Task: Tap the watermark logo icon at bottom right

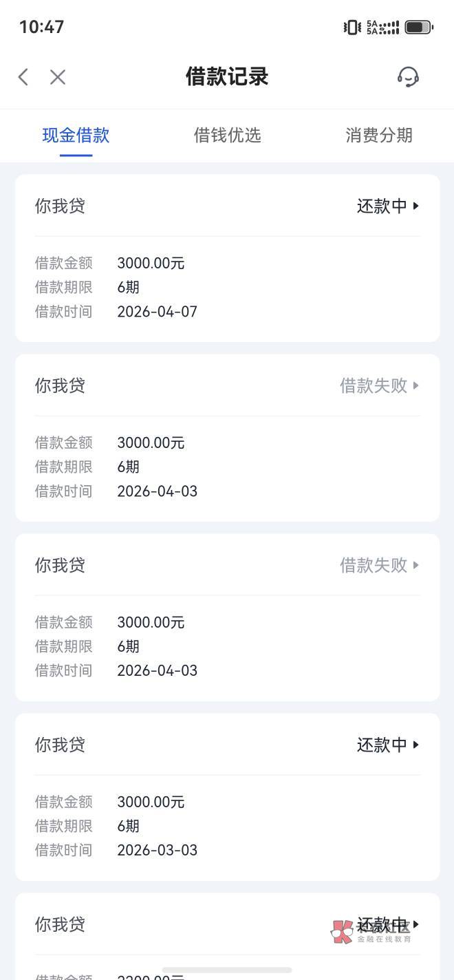Action: tap(342, 932)
